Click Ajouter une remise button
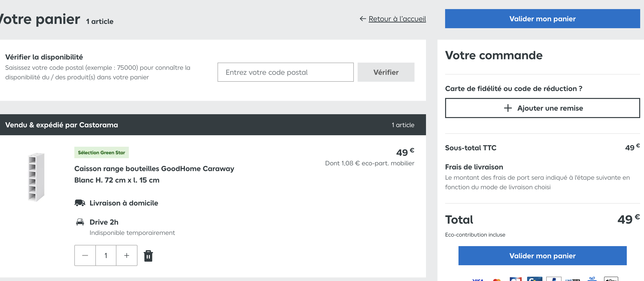Viewport: 644px width, 281px height. pos(542,108)
